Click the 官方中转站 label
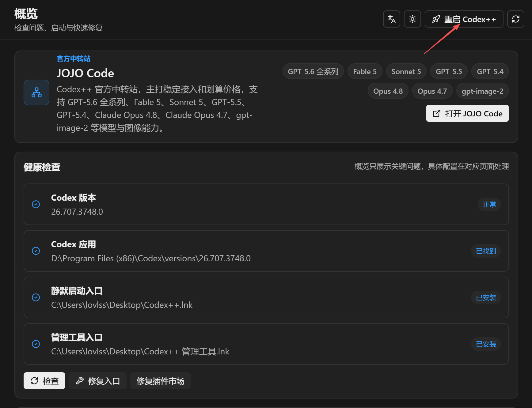This screenshot has height=408, width=532. click(74, 59)
